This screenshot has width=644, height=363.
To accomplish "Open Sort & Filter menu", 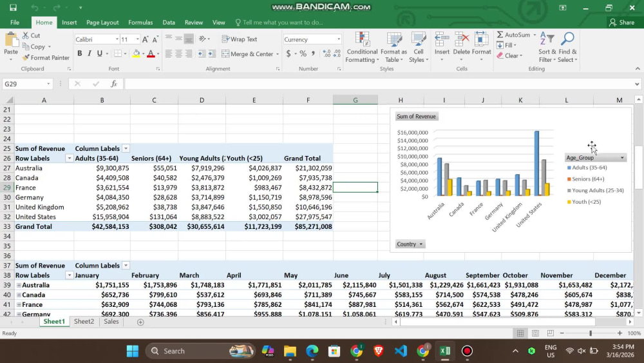I will (x=547, y=47).
